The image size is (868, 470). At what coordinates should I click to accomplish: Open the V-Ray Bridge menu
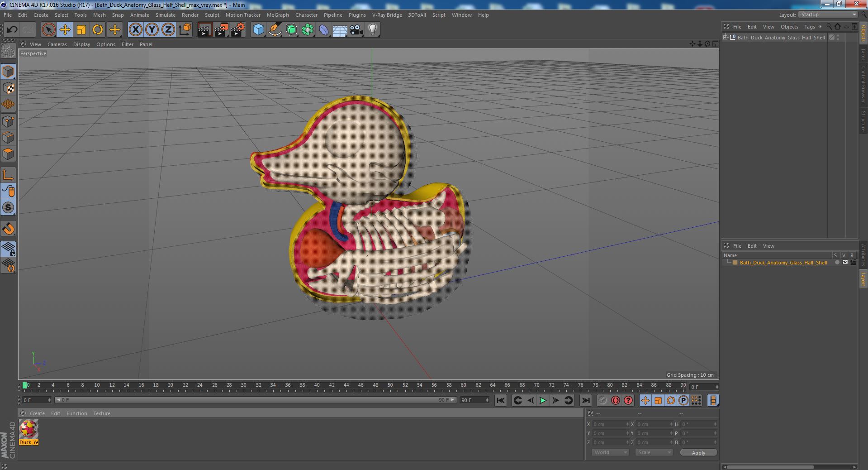(387, 15)
